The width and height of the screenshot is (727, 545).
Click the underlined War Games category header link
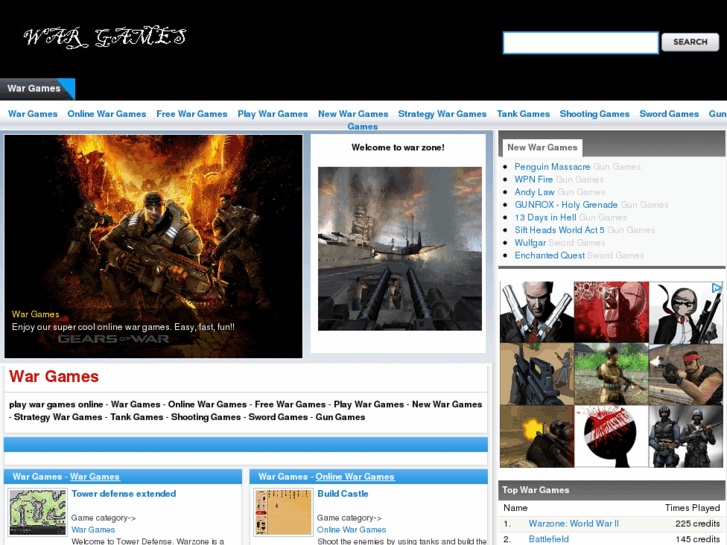(95, 476)
